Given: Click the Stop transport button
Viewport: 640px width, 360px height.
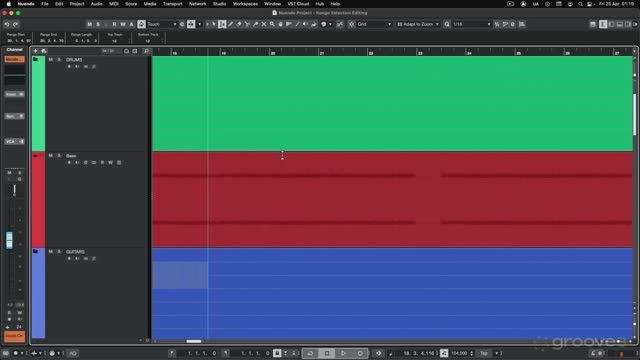Looking at the screenshot, I should point(327,353).
